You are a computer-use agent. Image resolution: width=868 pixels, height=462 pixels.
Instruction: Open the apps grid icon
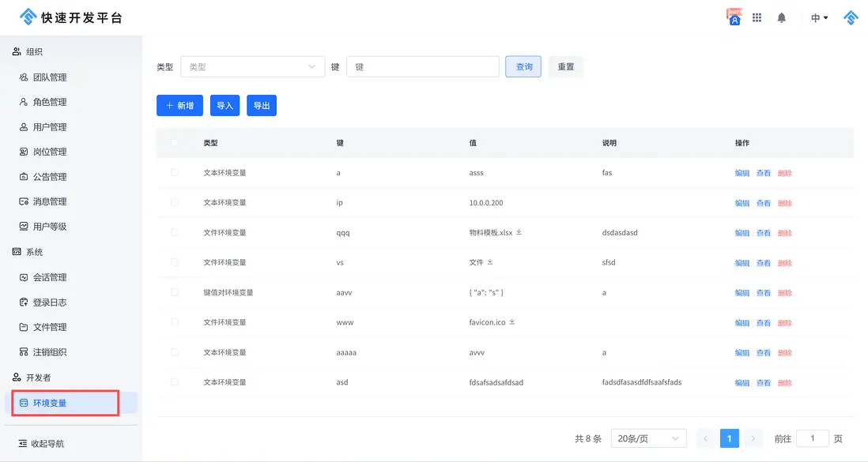tap(757, 17)
